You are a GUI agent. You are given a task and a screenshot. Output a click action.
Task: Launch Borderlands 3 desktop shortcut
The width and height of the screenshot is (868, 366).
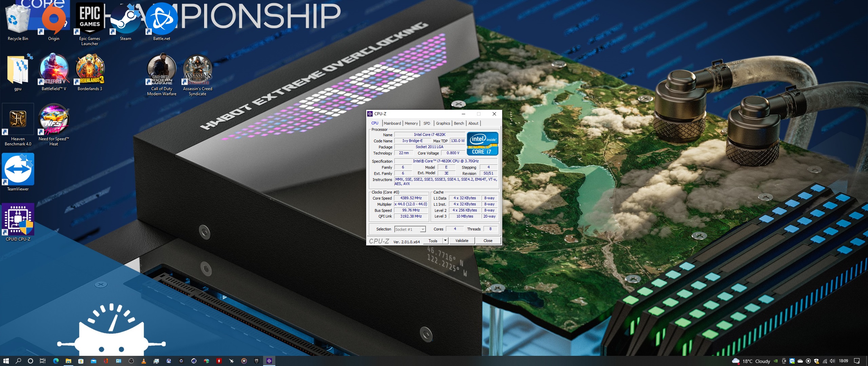pos(90,72)
